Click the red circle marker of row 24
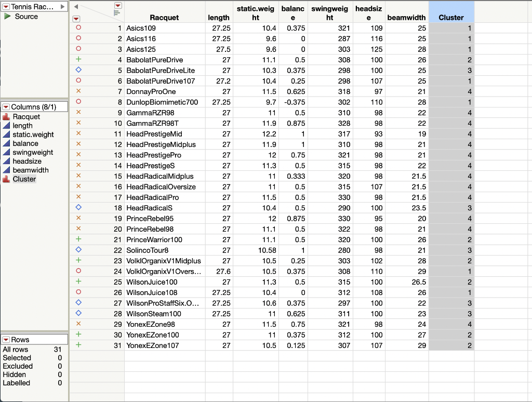This screenshot has width=532, height=402. click(x=78, y=271)
